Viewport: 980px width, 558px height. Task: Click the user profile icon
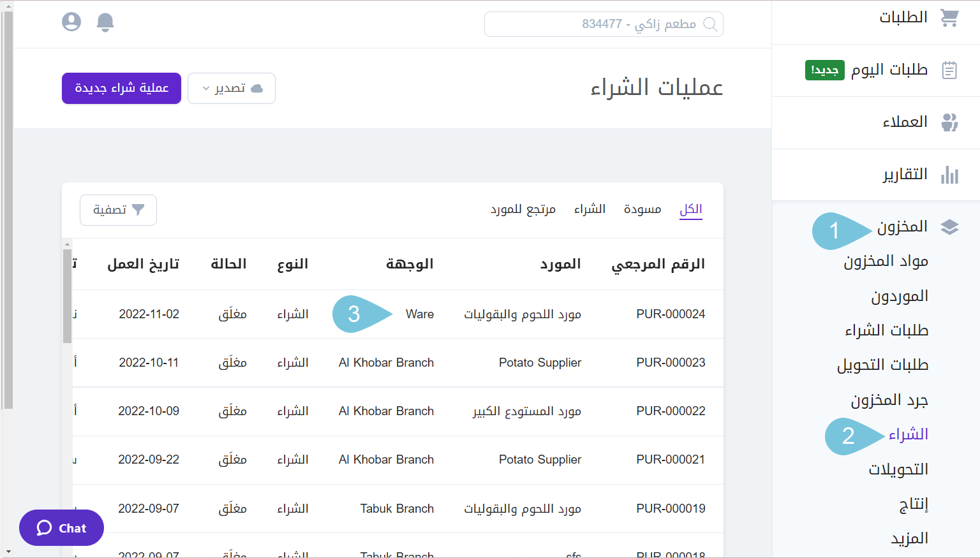coord(71,21)
